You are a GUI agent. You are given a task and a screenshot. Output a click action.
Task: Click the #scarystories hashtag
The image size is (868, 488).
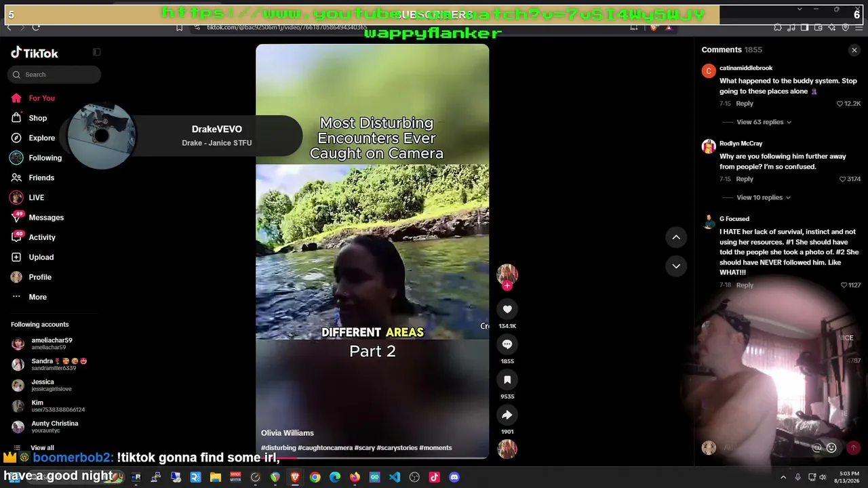pyautogui.click(x=397, y=448)
